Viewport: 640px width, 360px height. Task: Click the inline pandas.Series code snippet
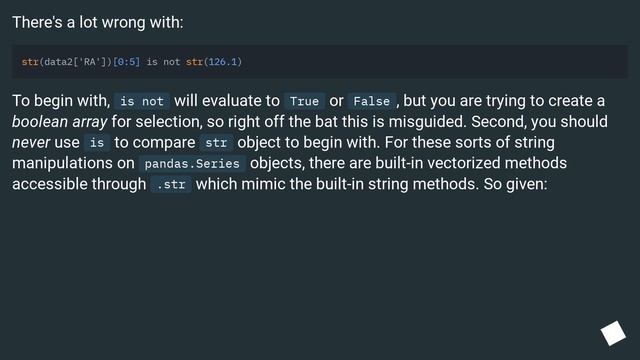pyautogui.click(x=192, y=163)
